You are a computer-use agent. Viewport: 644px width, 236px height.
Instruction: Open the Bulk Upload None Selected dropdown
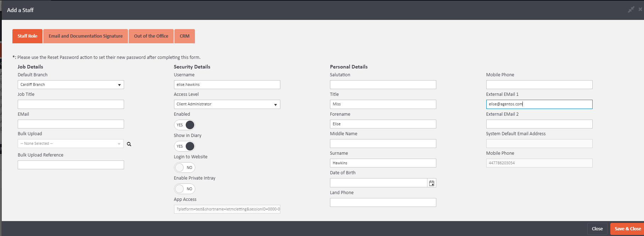(71, 144)
